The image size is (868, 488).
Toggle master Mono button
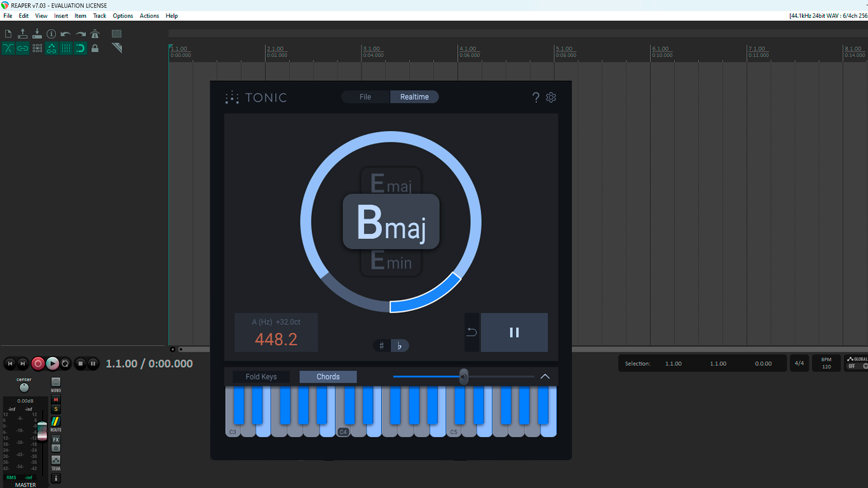click(x=56, y=383)
